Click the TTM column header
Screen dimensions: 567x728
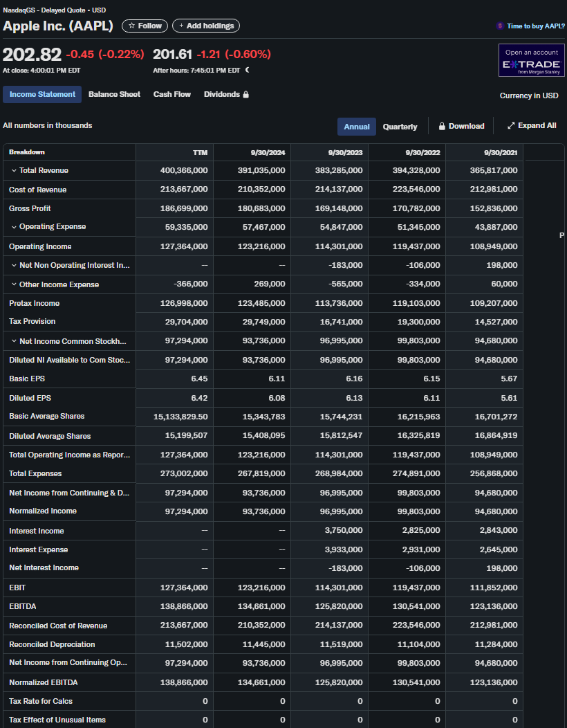click(x=200, y=153)
